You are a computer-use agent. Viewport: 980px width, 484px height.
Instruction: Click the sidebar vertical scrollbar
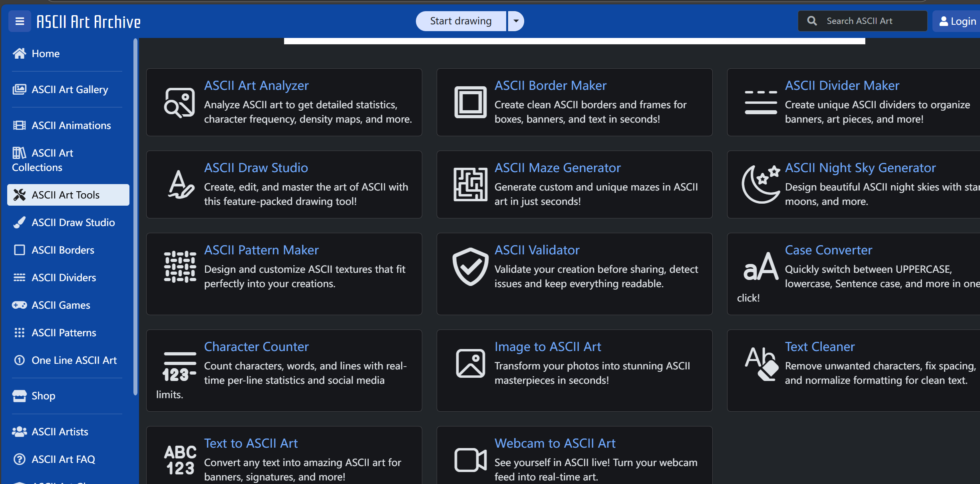pos(135,217)
